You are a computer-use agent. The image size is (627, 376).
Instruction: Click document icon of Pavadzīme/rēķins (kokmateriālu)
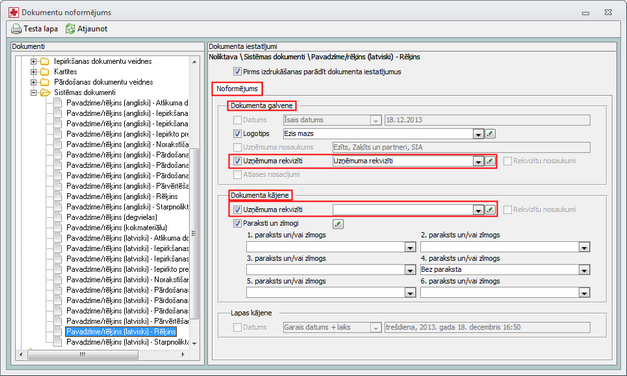[x=58, y=228]
